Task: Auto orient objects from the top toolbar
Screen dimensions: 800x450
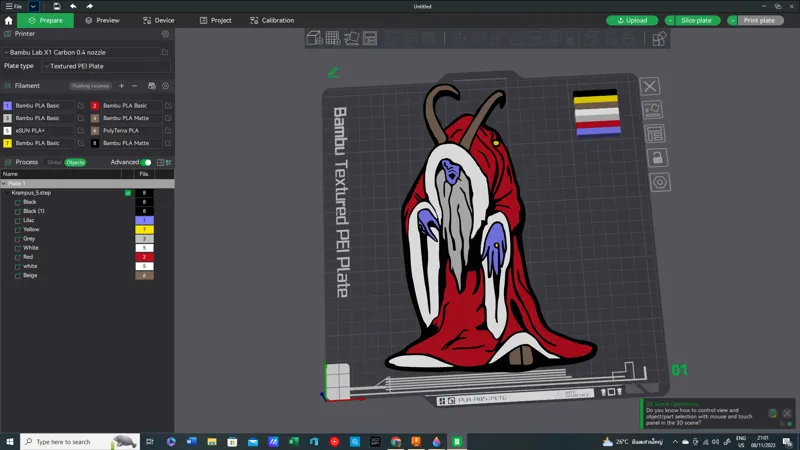Action: coord(352,38)
